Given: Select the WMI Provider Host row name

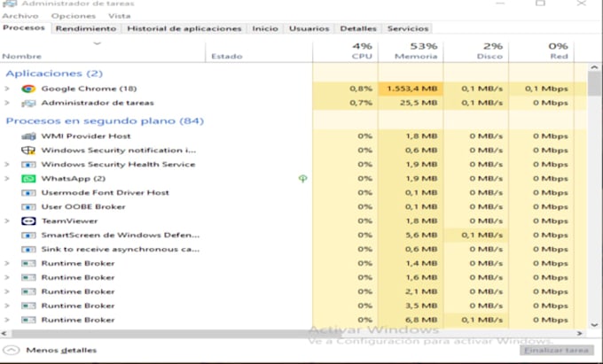Looking at the screenshot, I should pos(86,136).
